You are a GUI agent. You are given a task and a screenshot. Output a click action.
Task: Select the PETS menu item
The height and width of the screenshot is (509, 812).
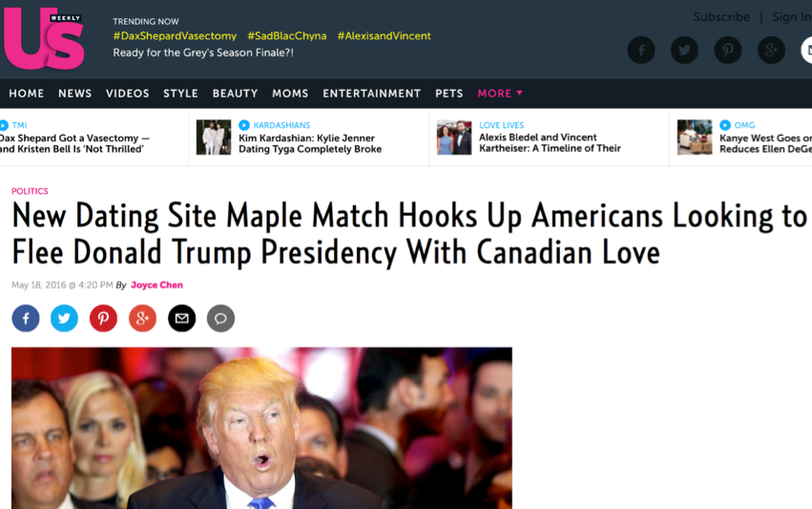click(449, 94)
